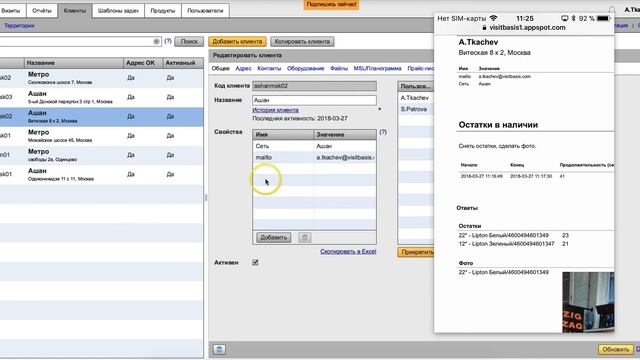Click the Значение properties column header

[345, 134]
